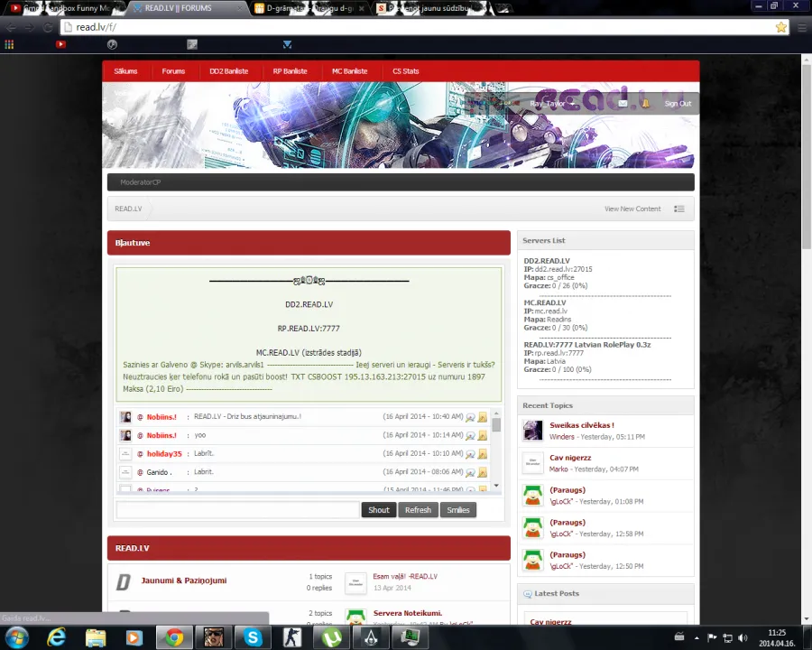
Task: Open the Smilies button
Action: pyautogui.click(x=458, y=510)
